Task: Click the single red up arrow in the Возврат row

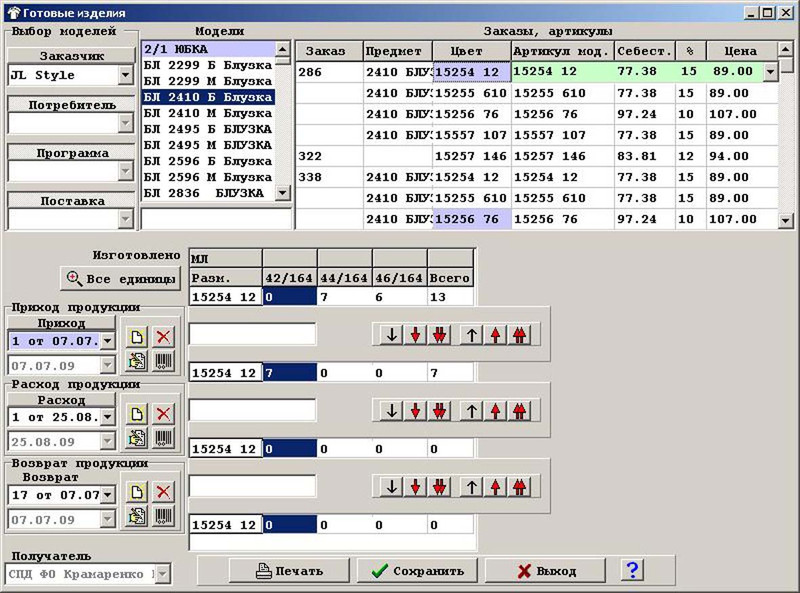Action: point(495,487)
